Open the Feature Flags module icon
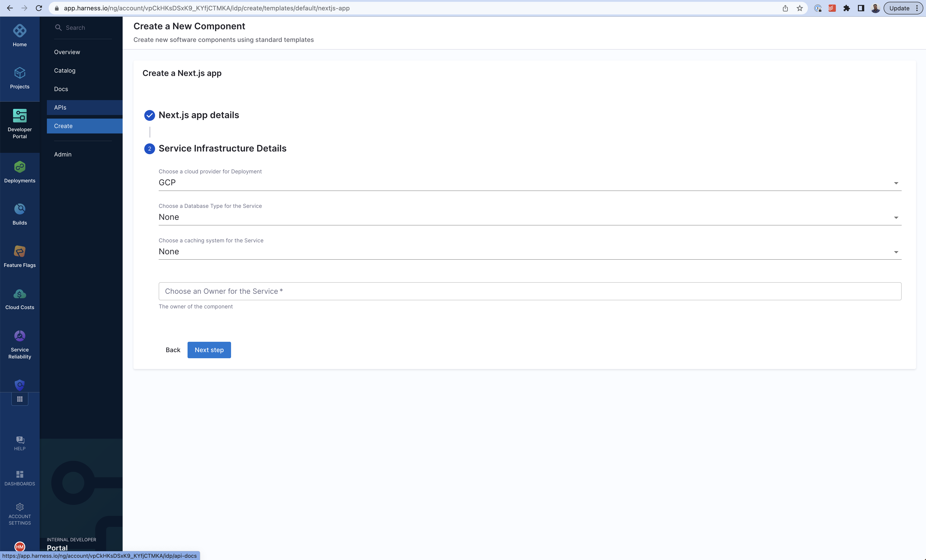Image resolution: width=926 pixels, height=560 pixels. pyautogui.click(x=20, y=251)
